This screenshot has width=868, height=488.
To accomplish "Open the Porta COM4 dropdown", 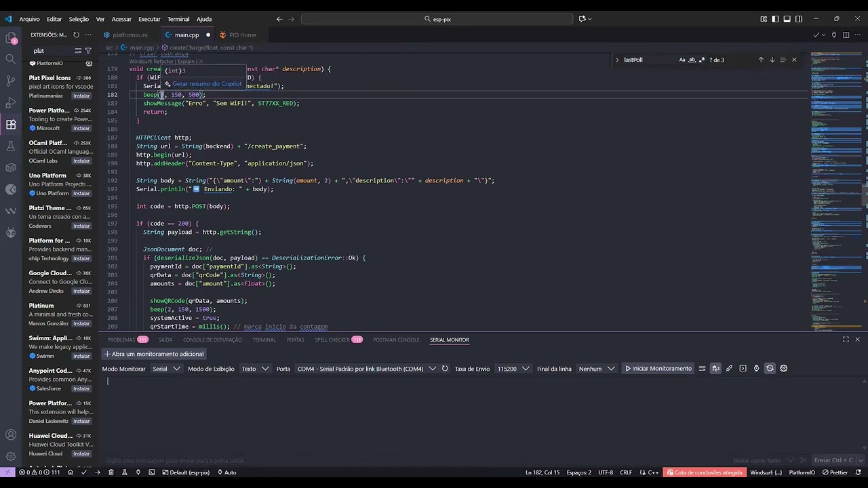I will coord(366,369).
